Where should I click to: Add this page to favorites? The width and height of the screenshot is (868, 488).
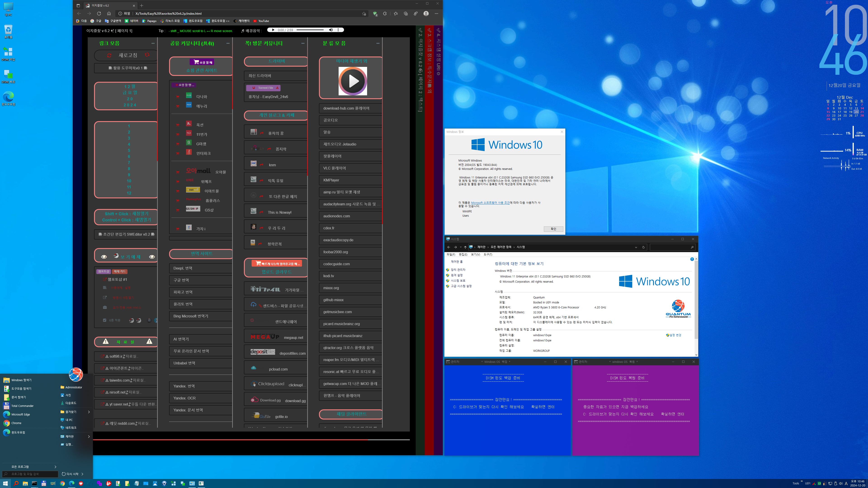[364, 14]
